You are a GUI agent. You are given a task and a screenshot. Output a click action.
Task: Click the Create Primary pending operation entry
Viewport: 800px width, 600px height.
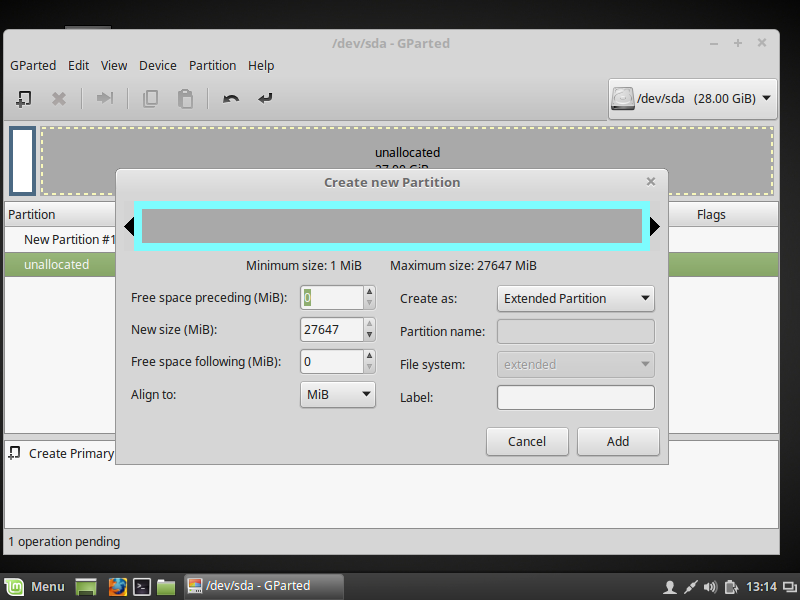point(61,454)
